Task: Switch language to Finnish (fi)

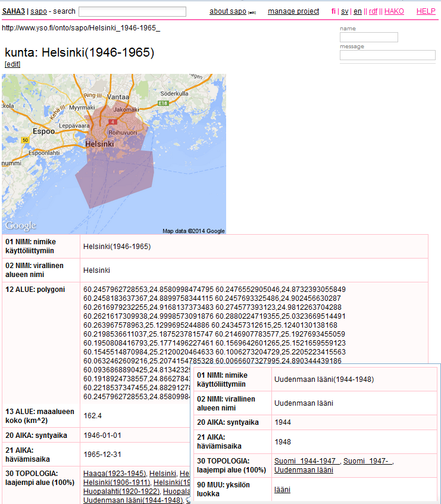Action: (x=333, y=11)
